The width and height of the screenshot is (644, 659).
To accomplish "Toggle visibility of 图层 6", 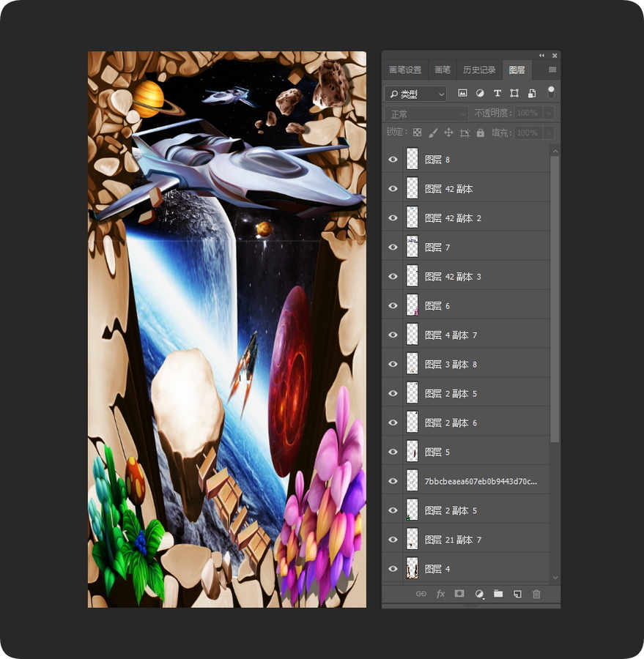I will coord(393,305).
